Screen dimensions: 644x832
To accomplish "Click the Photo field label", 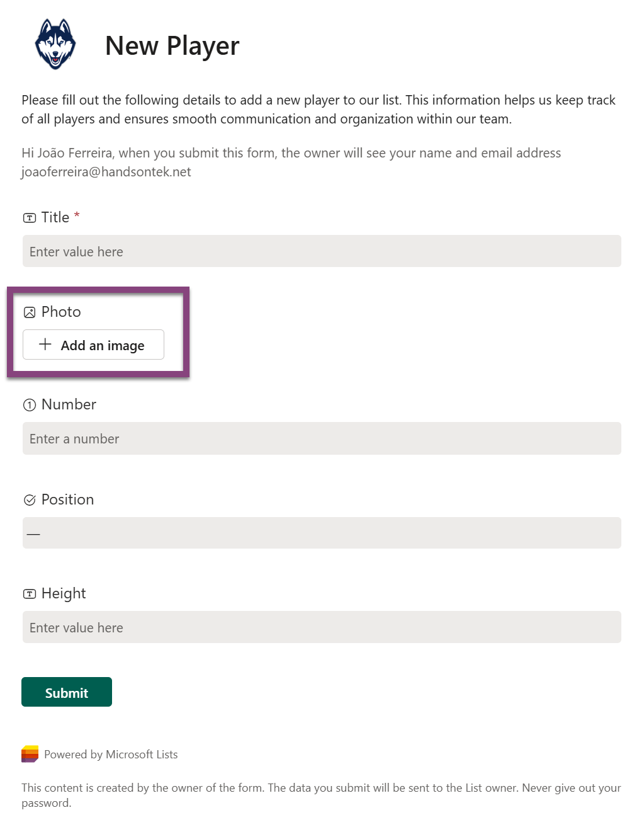I will [61, 312].
